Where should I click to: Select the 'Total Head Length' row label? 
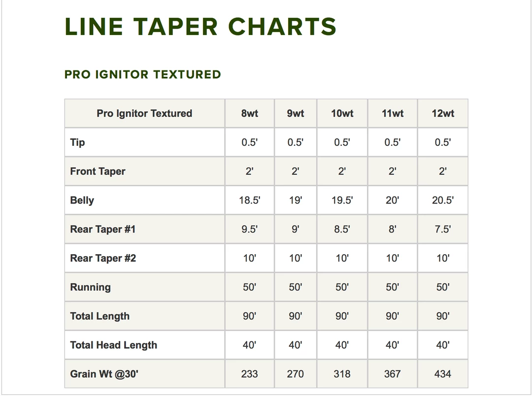coord(114,345)
